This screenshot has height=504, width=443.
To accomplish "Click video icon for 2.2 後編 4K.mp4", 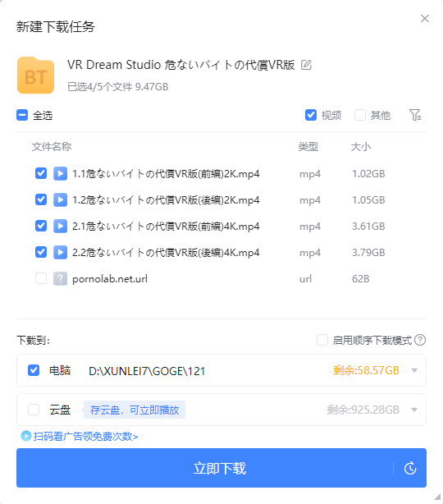I will (60, 252).
